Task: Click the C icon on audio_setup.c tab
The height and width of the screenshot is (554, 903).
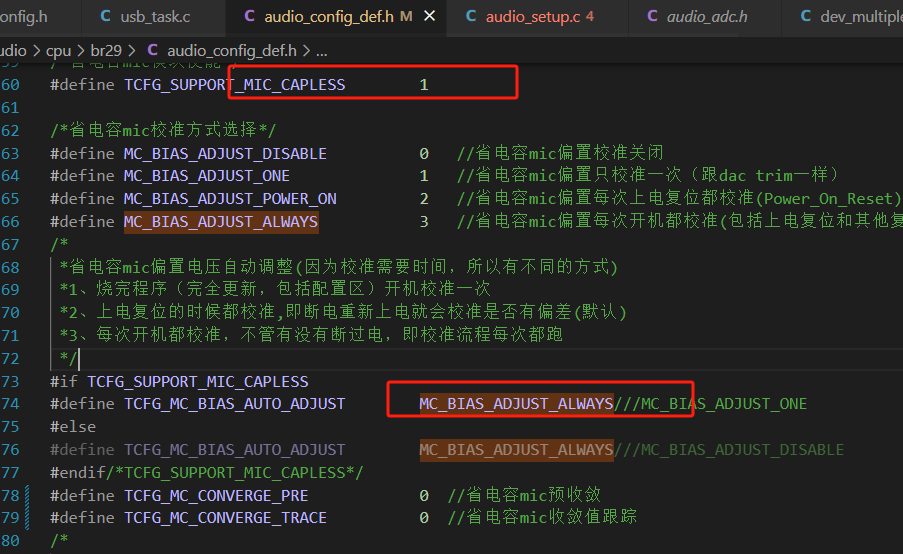Action: point(471,16)
